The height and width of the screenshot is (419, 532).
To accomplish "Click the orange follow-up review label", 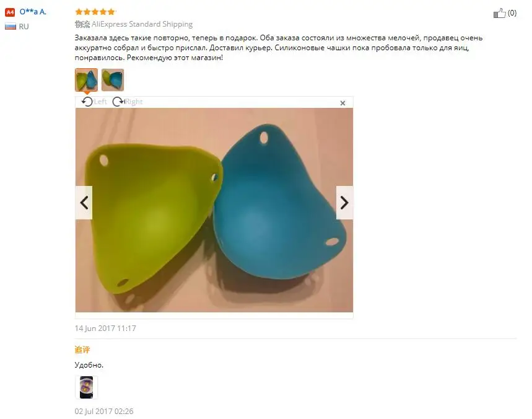I will 82,350.
